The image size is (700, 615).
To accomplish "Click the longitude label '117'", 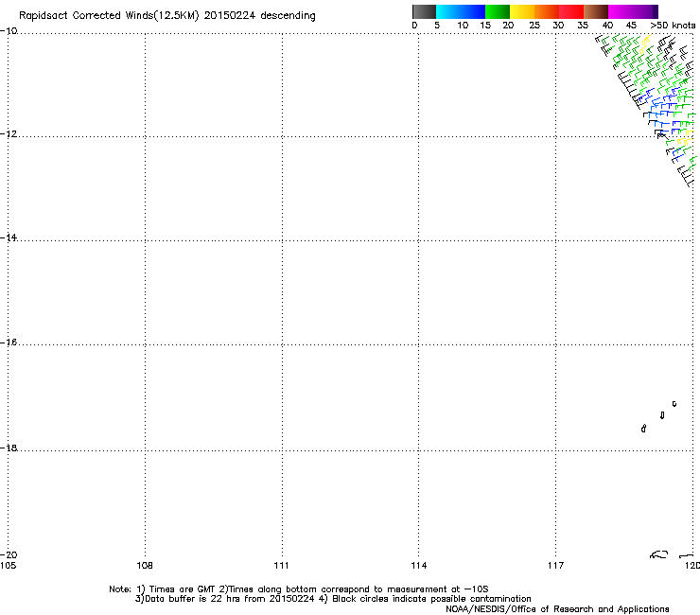I will point(556,566).
